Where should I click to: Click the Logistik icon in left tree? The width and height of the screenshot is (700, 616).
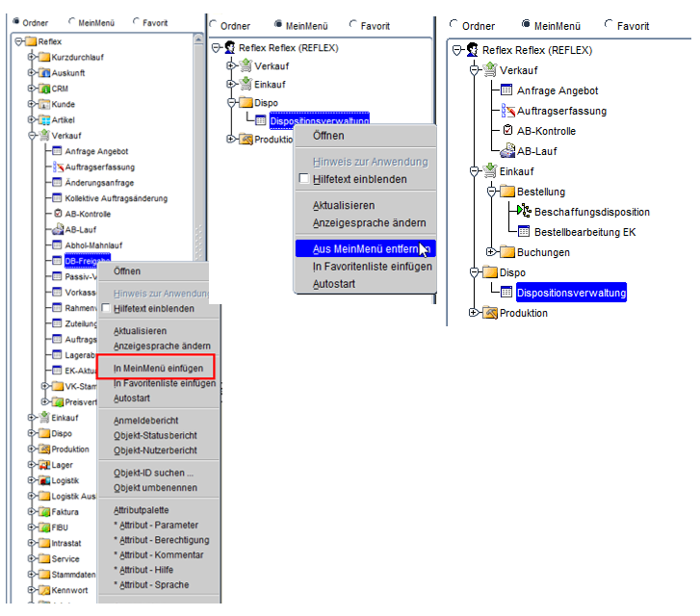43,480
